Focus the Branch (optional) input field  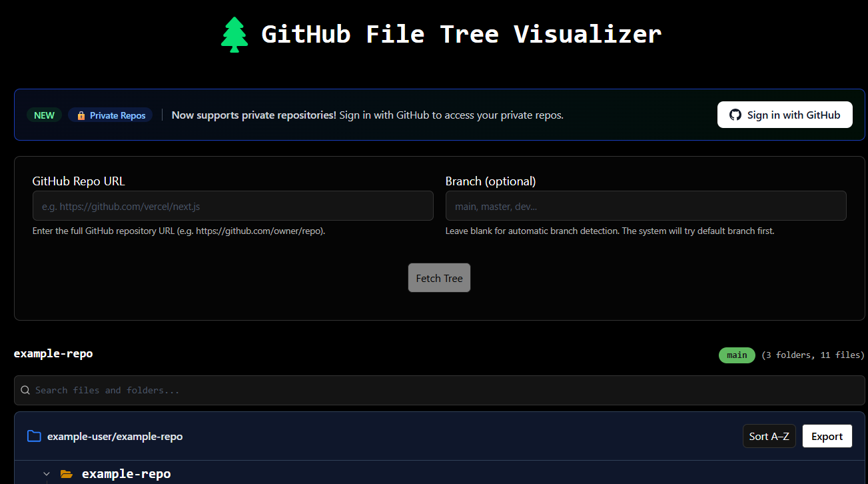click(646, 206)
